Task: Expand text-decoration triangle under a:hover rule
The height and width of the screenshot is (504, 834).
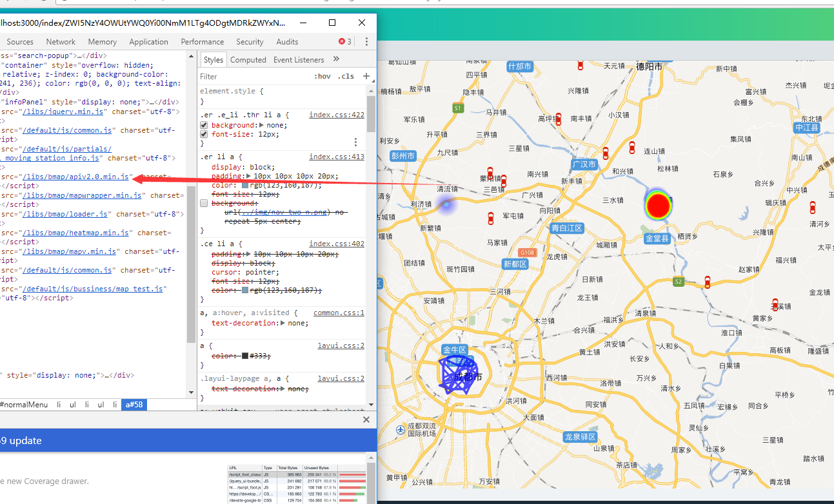Action: [x=283, y=323]
